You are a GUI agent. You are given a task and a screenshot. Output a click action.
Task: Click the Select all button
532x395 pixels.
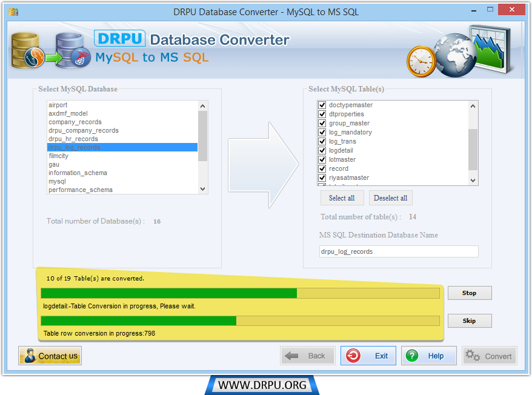tap(342, 198)
